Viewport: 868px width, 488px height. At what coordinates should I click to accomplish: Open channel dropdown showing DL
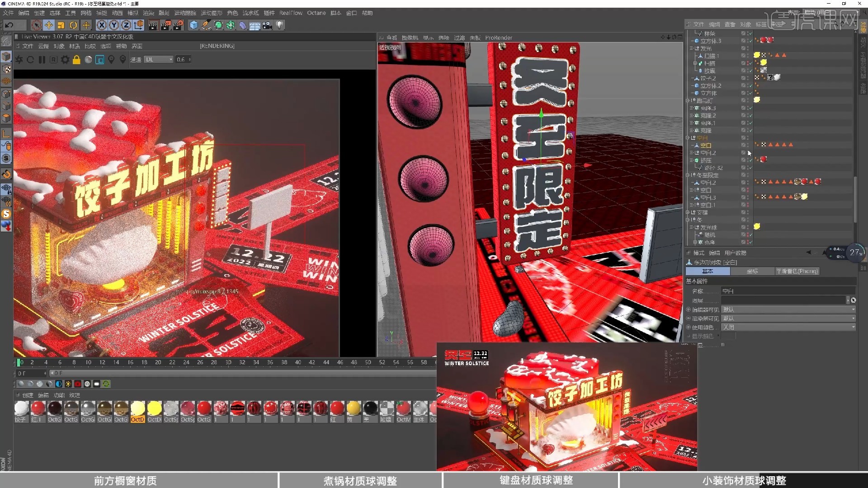(159, 60)
